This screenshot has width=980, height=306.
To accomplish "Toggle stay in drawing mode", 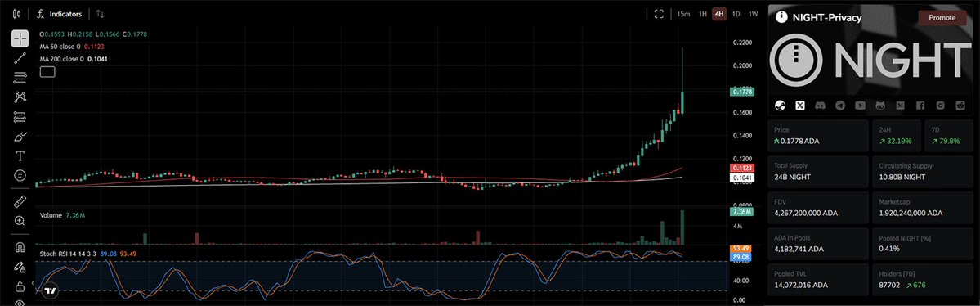I will 20,267.
